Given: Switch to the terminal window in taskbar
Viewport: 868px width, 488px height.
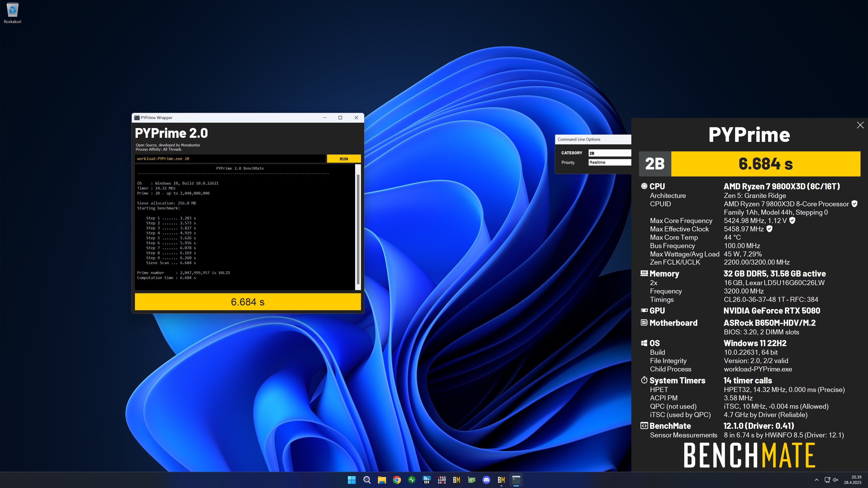Looking at the screenshot, I should pos(516,480).
